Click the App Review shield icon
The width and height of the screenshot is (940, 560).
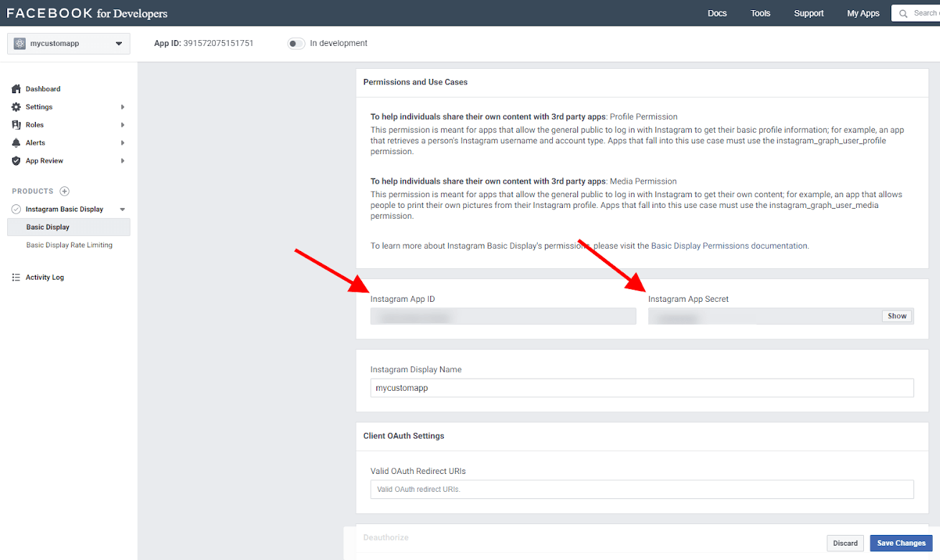tap(16, 161)
